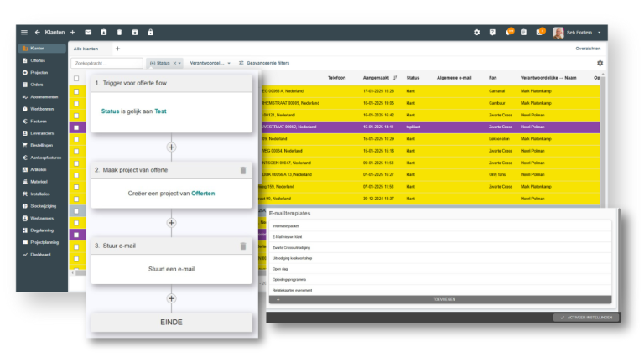
Task: Click Activeer instellingen button
Action: click(587, 318)
